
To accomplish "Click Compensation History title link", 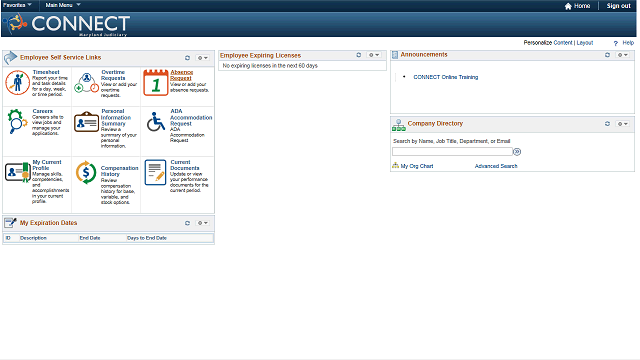I will click(x=120, y=171).
